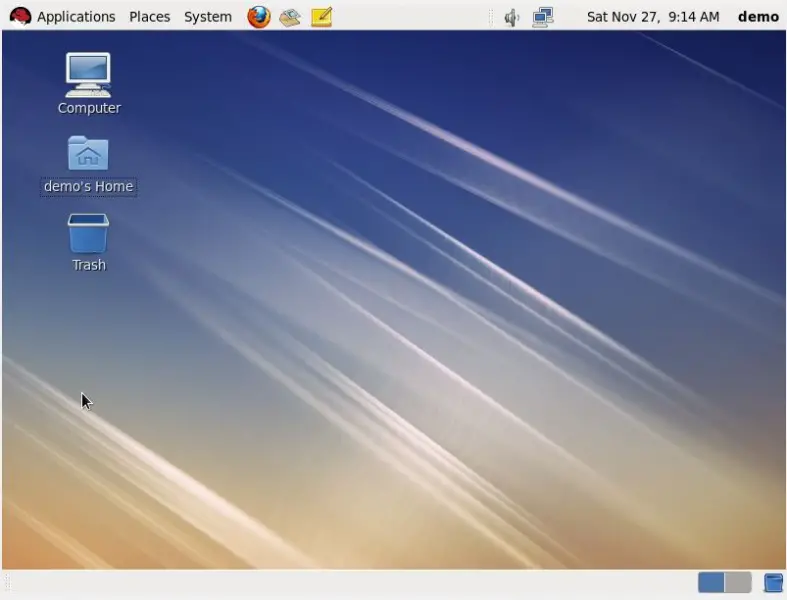Switch to the first (active) workspace
Image resolution: width=787 pixels, height=600 pixels.
click(x=711, y=583)
